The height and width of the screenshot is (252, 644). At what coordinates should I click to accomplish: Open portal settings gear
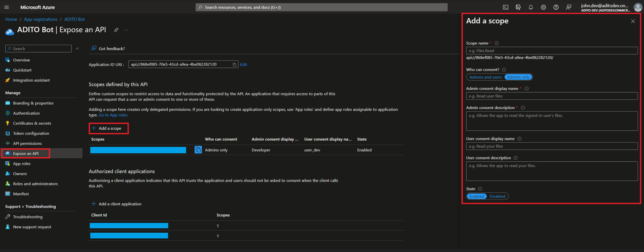click(x=543, y=7)
